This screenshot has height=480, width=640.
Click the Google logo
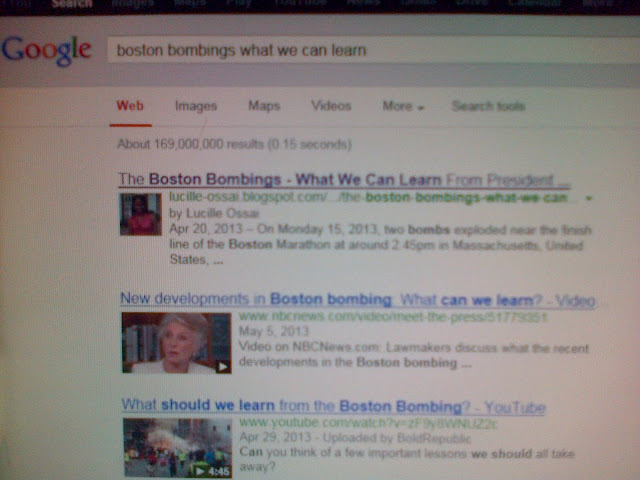[46, 51]
